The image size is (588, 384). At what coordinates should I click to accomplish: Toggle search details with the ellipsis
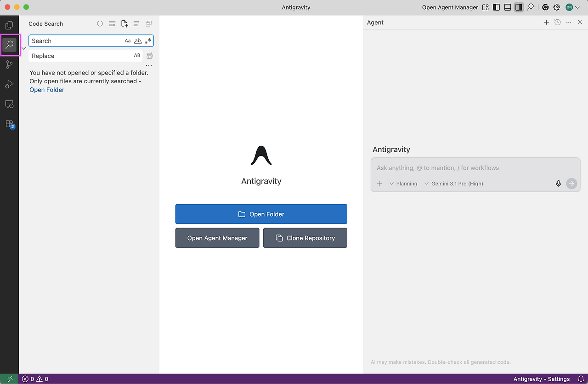coord(149,65)
